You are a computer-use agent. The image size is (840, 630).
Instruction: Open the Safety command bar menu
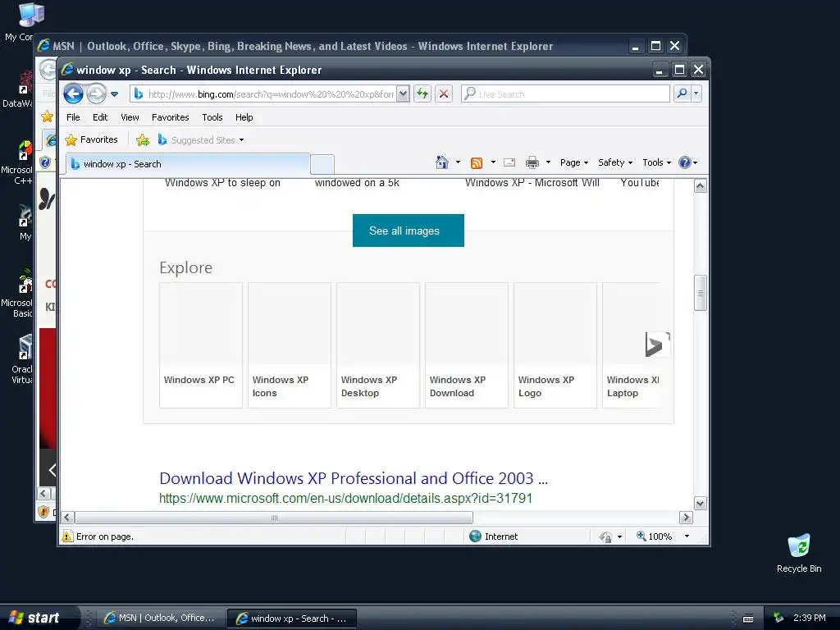coord(615,162)
